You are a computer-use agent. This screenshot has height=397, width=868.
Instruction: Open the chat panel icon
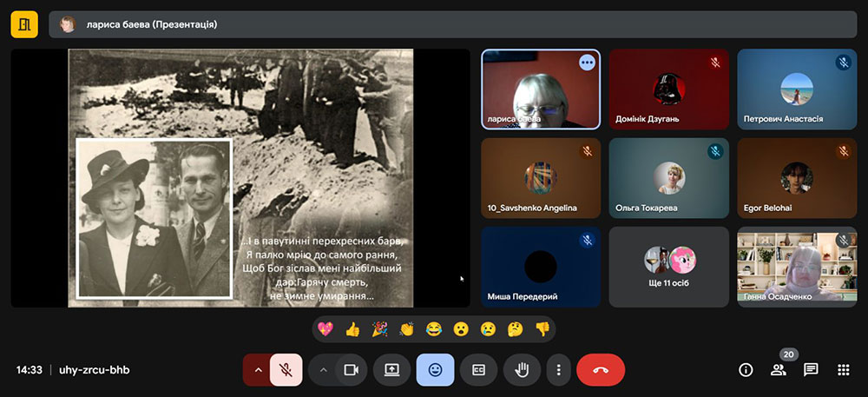tap(811, 369)
